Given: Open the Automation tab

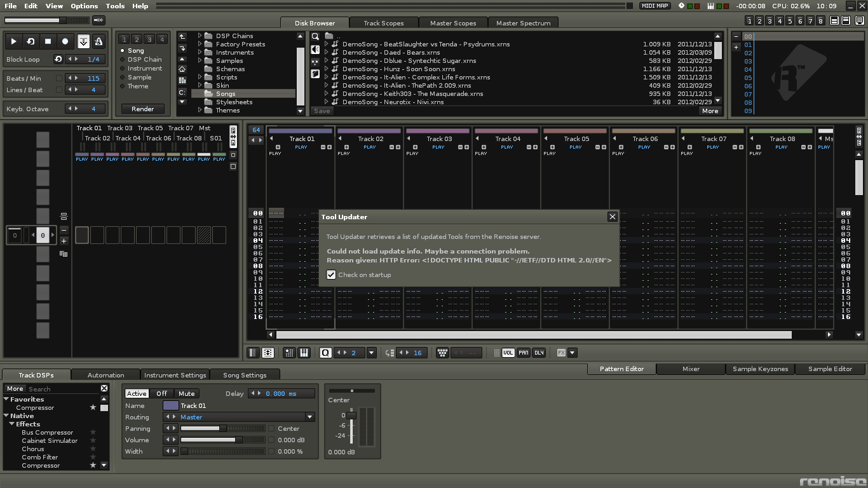Looking at the screenshot, I should (105, 375).
